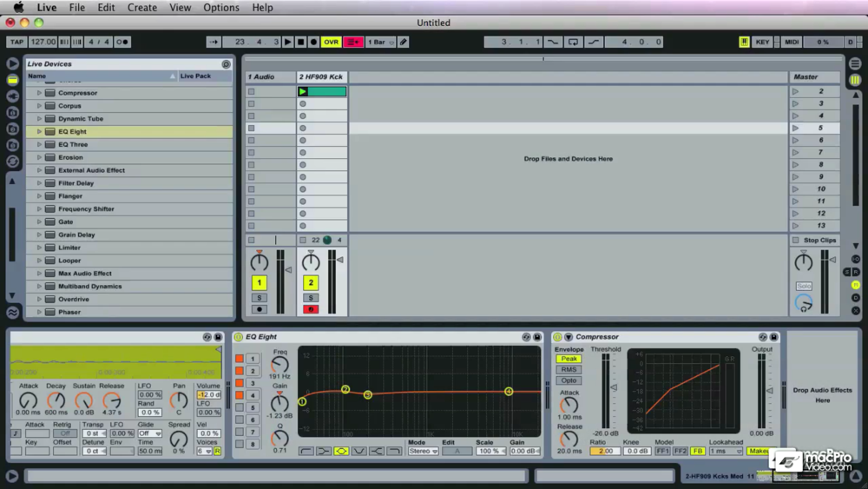
Task: Open the Apple menu
Action: (x=18, y=7)
